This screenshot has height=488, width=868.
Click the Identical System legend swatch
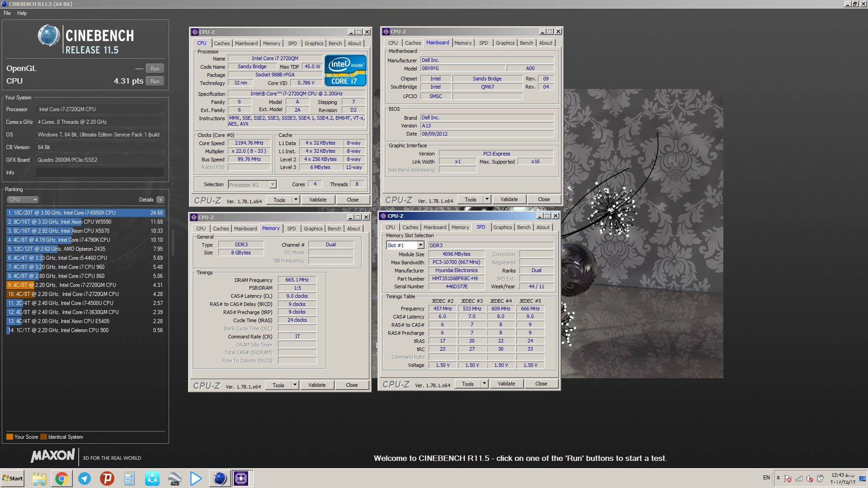click(43, 437)
